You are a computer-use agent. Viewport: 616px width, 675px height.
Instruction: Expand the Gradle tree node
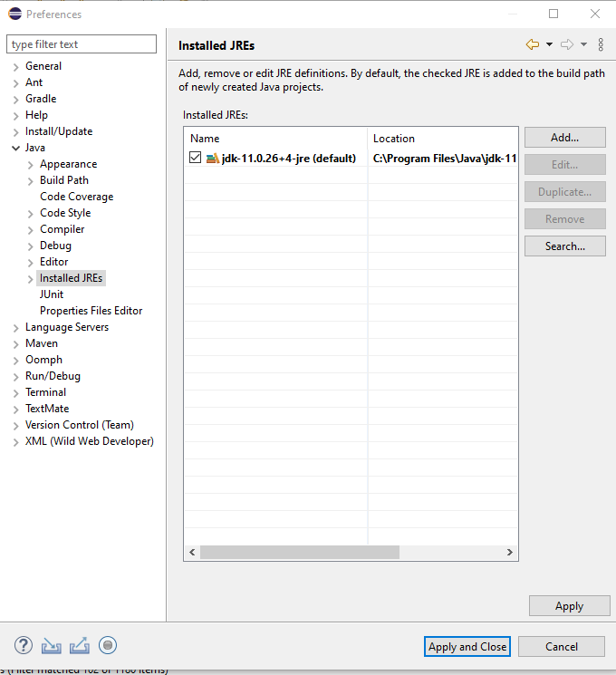16,100
